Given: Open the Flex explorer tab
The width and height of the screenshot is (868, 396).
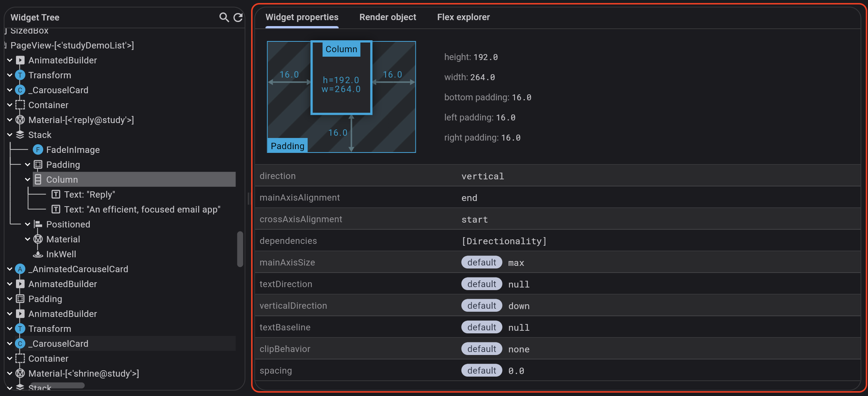Looking at the screenshot, I should coord(463,17).
